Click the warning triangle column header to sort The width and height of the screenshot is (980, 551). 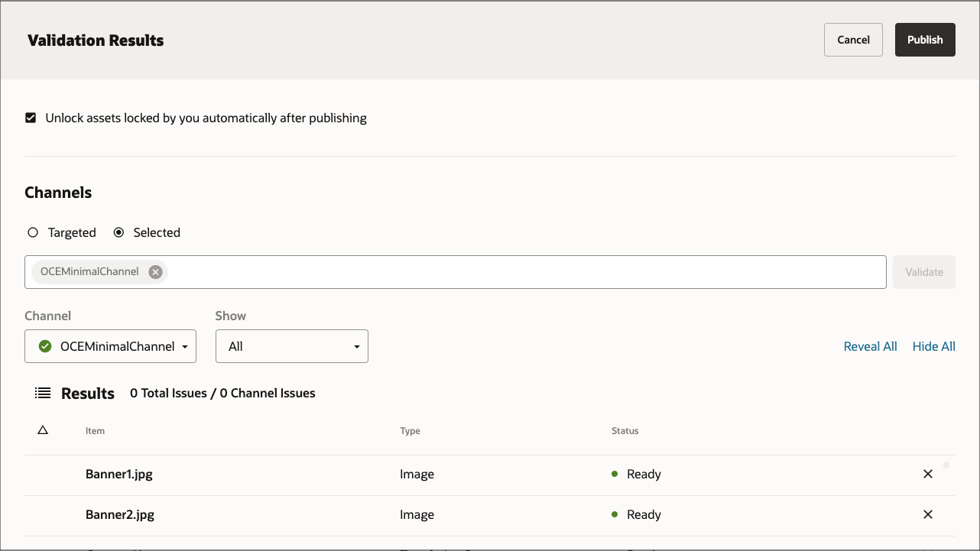click(42, 430)
